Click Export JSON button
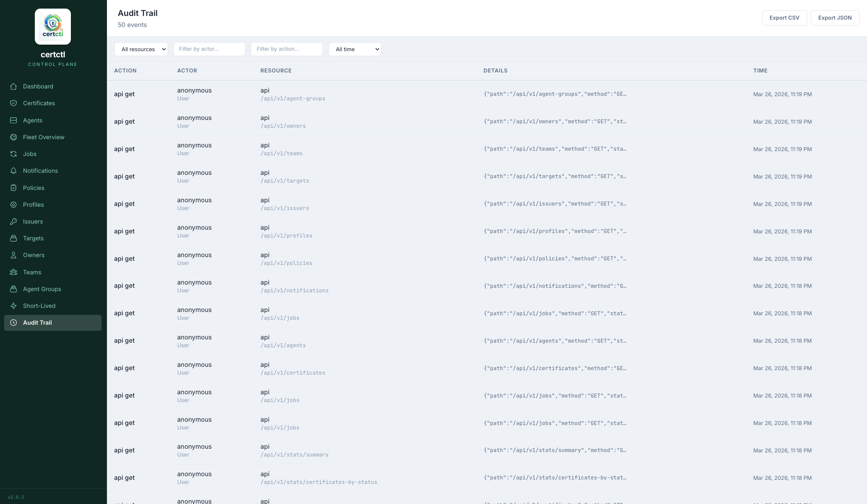 tap(835, 18)
